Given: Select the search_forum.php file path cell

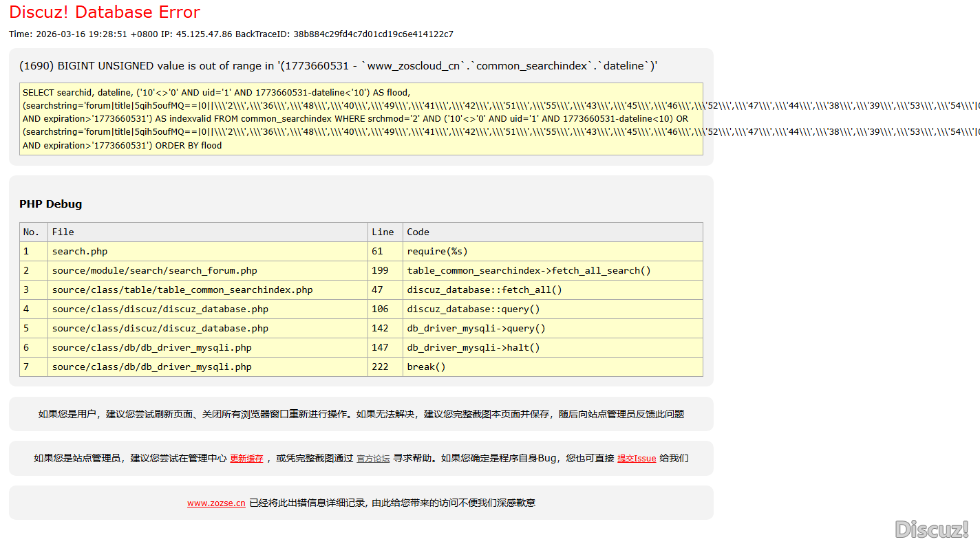Looking at the screenshot, I should click(154, 271).
